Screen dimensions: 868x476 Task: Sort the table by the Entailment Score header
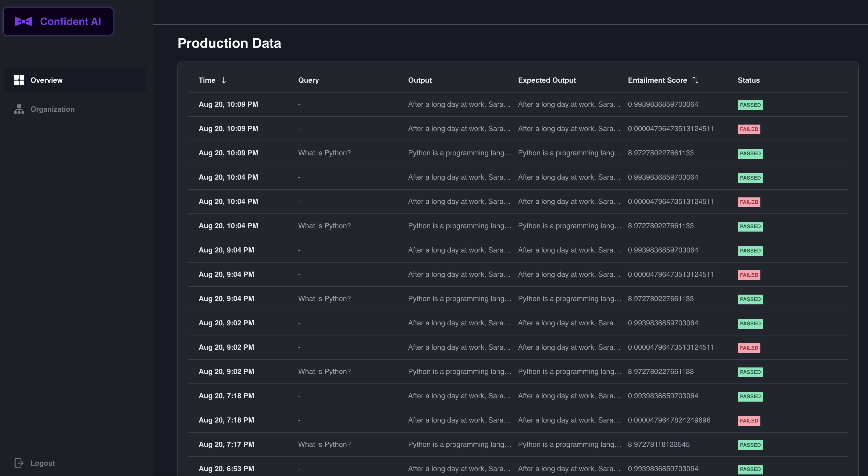point(657,80)
